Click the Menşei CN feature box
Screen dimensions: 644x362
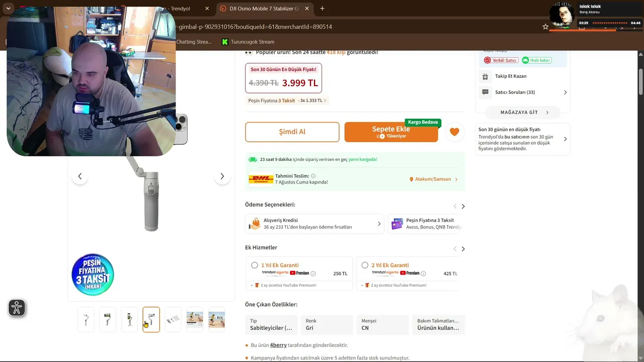(x=382, y=325)
